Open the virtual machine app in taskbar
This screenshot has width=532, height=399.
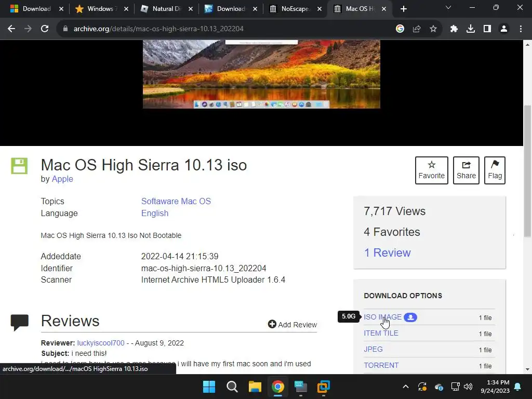[x=323, y=387]
